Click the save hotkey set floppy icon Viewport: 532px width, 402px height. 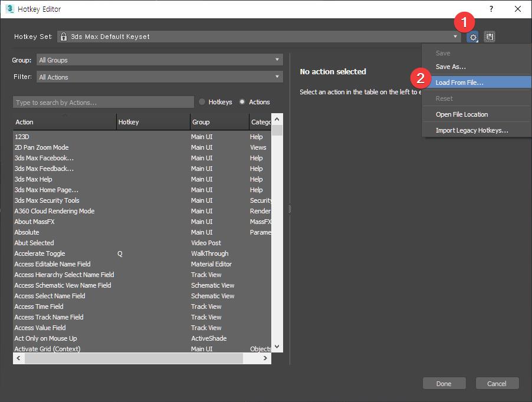[490, 37]
